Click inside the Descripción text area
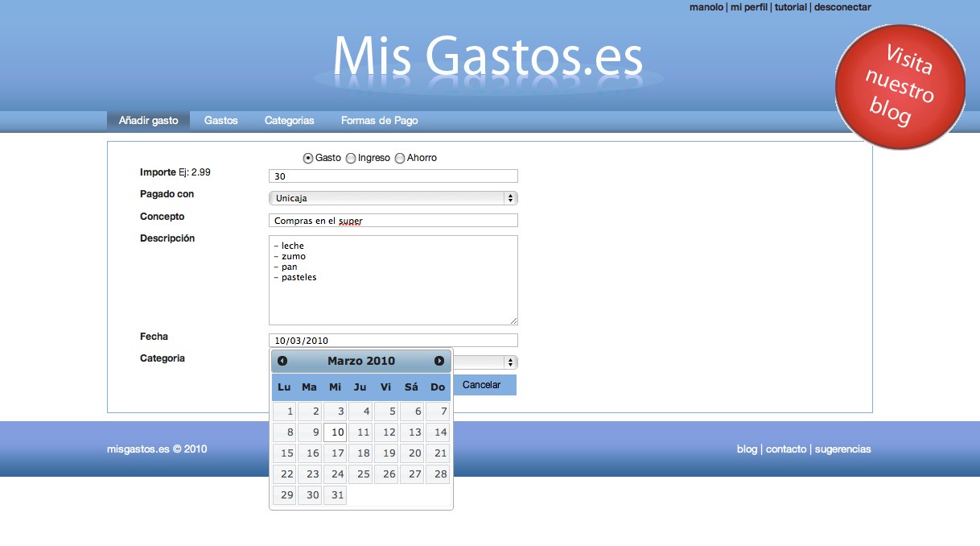The height and width of the screenshot is (546, 980). 393,278
